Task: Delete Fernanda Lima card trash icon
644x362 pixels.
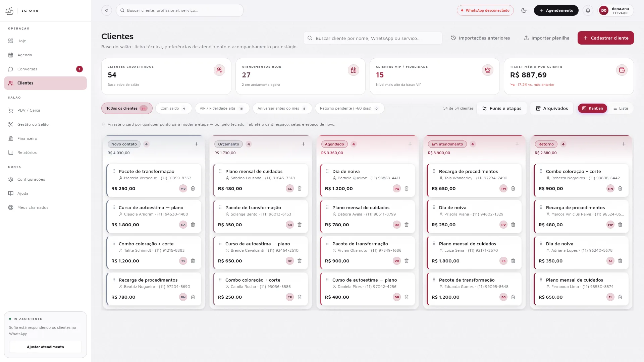Action: point(620,297)
